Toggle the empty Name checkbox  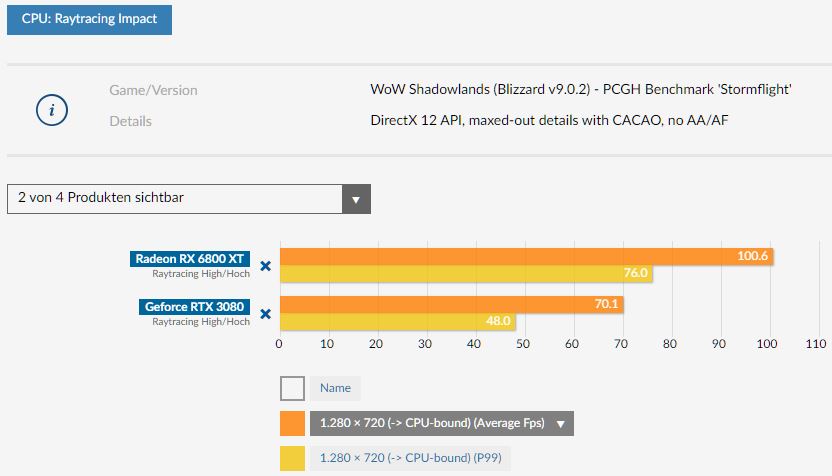point(292,388)
